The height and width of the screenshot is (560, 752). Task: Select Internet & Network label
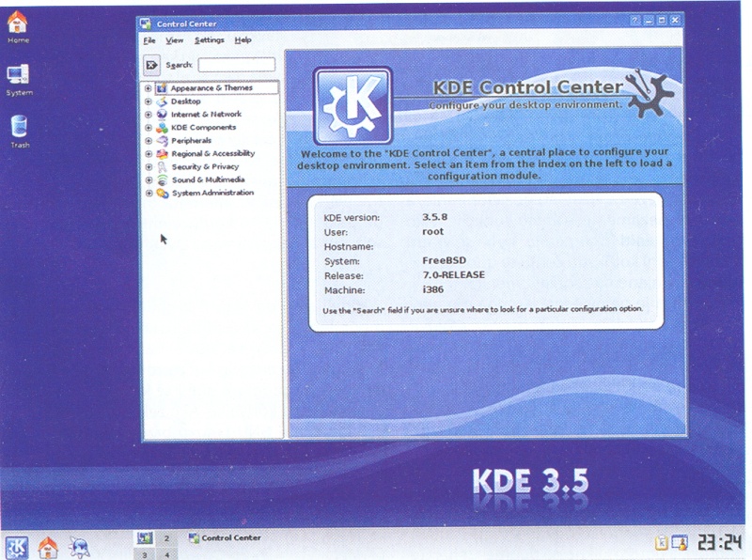click(x=206, y=114)
